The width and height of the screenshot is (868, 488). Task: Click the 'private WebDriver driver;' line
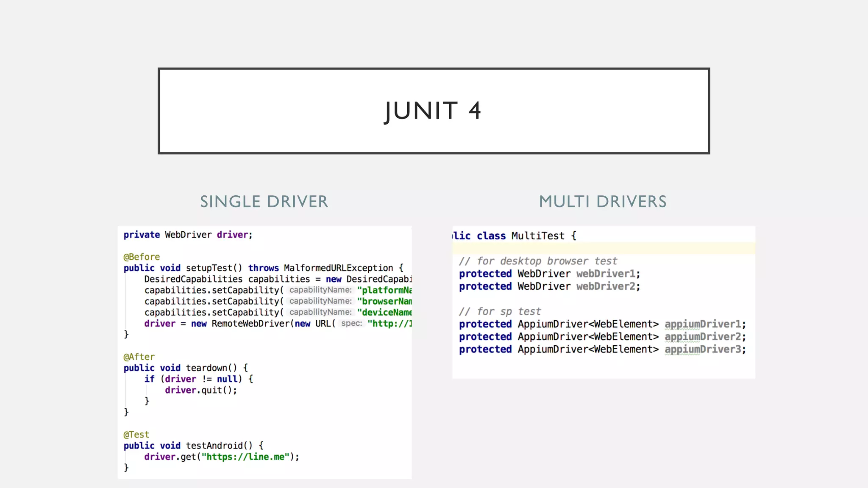tap(188, 235)
